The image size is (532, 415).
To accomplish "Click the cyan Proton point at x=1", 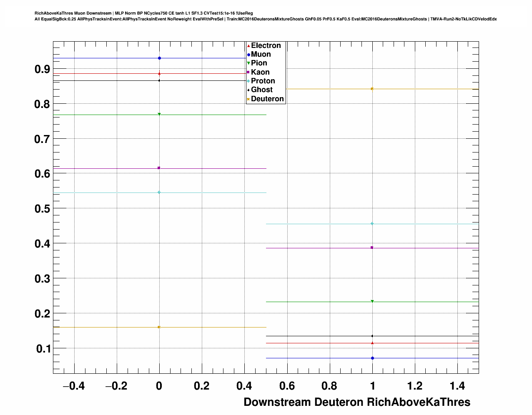I will tap(372, 224).
